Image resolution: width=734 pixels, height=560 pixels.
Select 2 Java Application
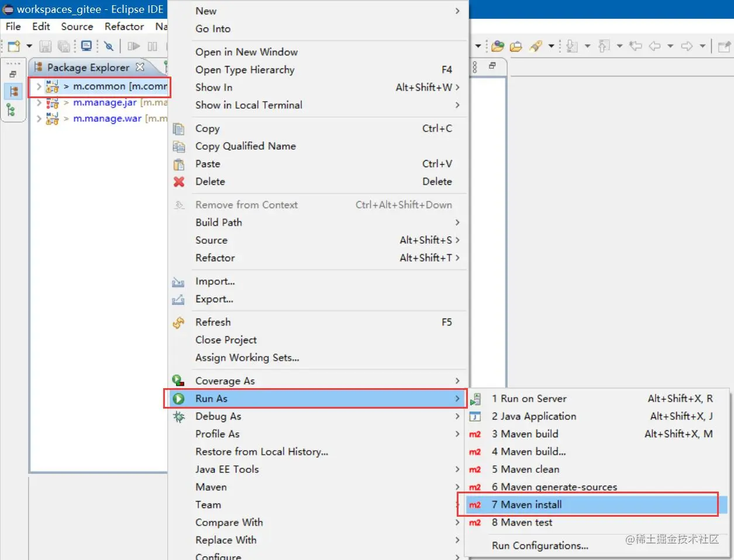[597, 416]
